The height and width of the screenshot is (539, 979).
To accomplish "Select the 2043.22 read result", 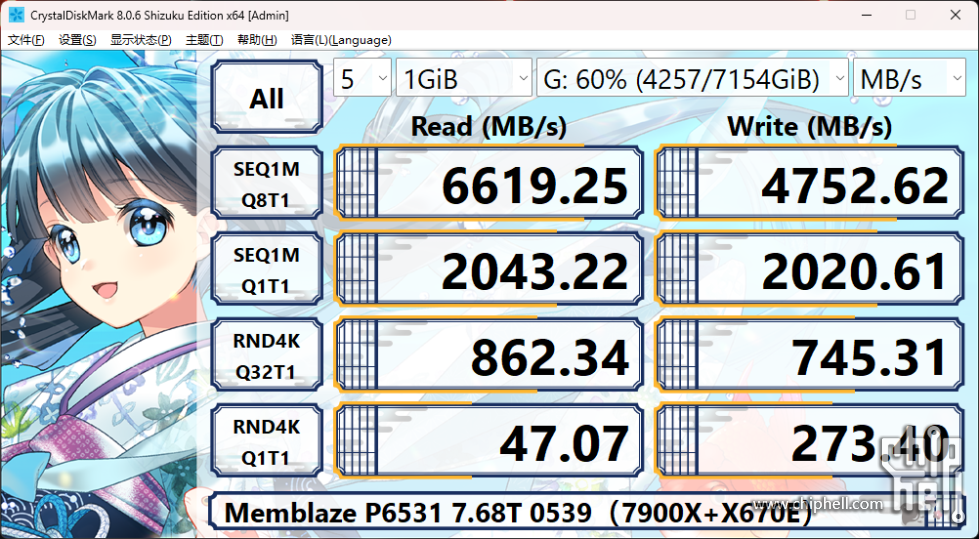I will pyautogui.click(x=489, y=269).
